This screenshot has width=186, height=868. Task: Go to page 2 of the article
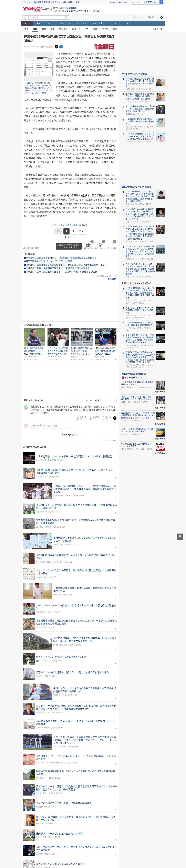point(74,231)
